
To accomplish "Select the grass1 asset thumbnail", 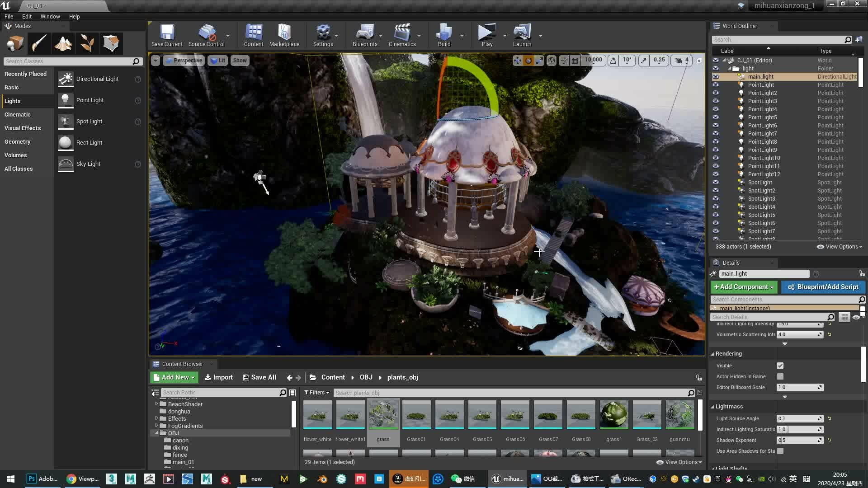I will click(x=613, y=414).
